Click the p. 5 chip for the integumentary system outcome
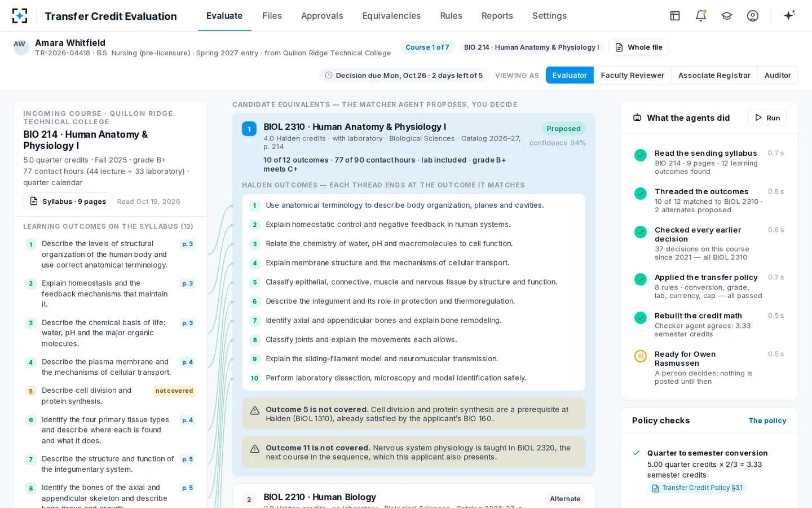The image size is (812, 508). coord(188,459)
